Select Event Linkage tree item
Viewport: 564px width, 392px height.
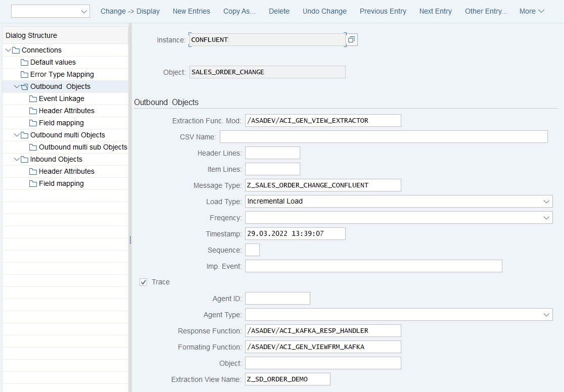click(x=62, y=99)
